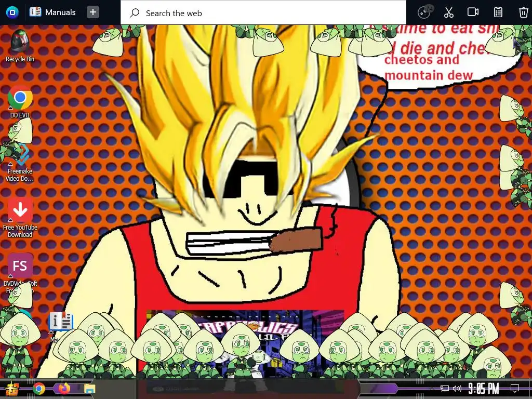Open the Recycle Bin desktop icon
Viewport: 532px width, 399px height.
coord(20,46)
